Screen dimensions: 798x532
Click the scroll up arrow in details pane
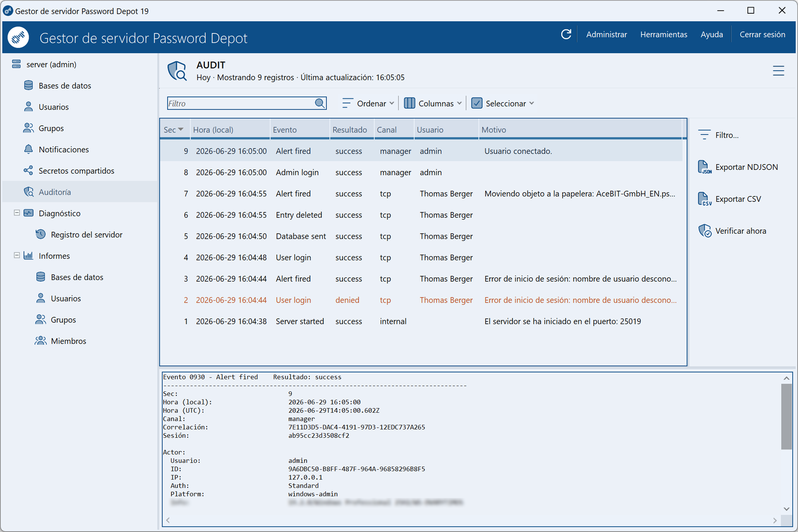(786, 378)
